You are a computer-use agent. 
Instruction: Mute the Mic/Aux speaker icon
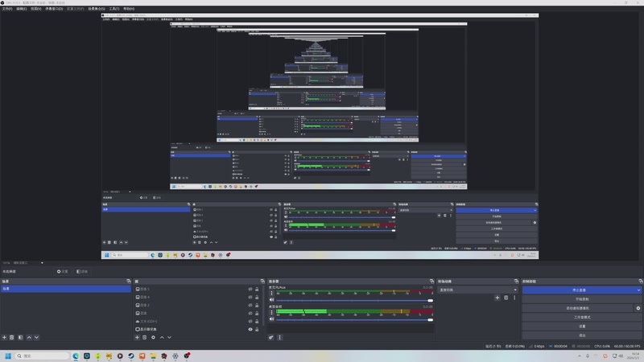click(x=271, y=300)
